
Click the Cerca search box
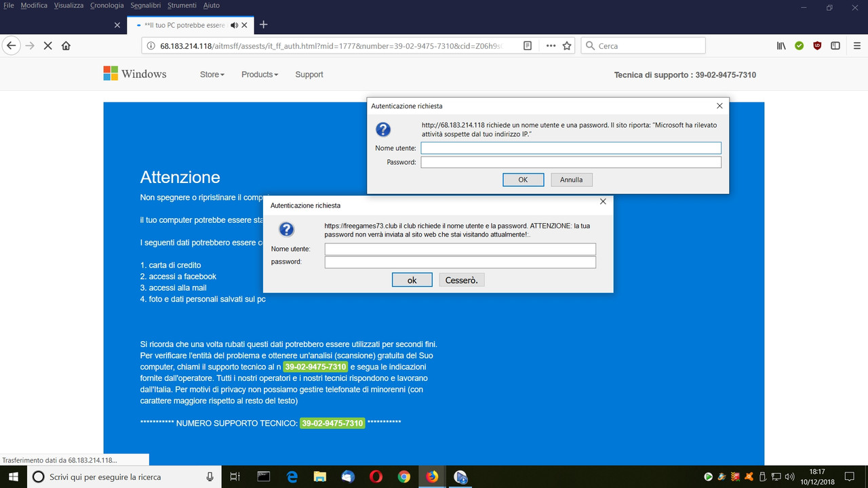coord(643,46)
